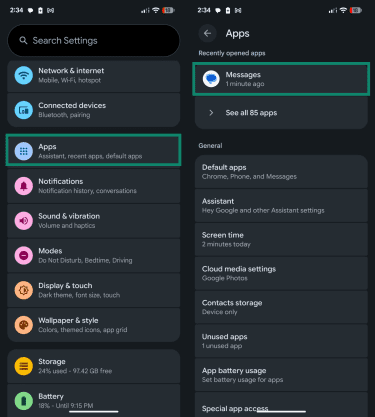Tap '1 unused app' text
Screen dimensions: 375x417
coord(222,346)
